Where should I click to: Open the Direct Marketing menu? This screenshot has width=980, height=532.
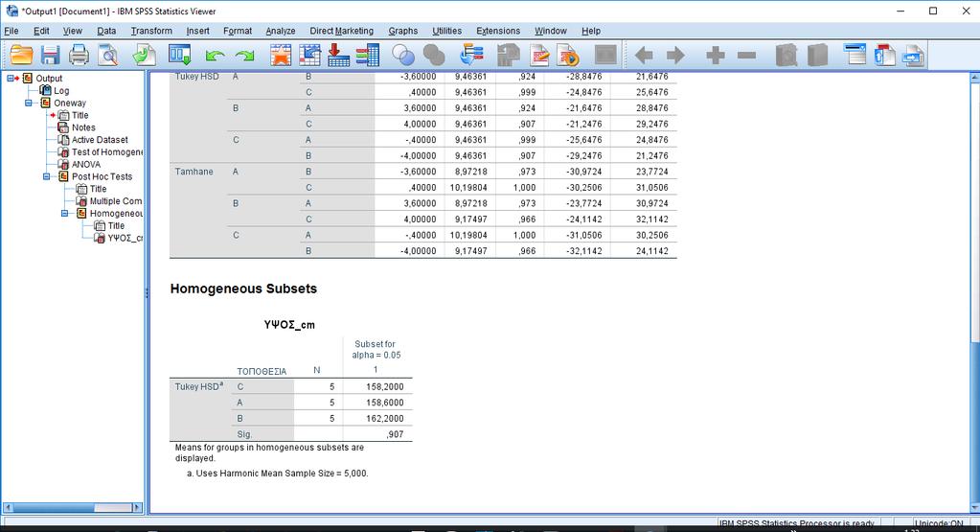pyautogui.click(x=341, y=31)
